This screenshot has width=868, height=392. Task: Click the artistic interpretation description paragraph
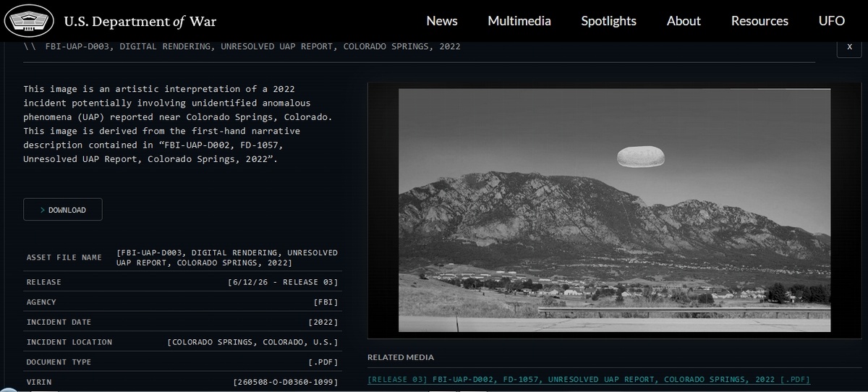179,124
